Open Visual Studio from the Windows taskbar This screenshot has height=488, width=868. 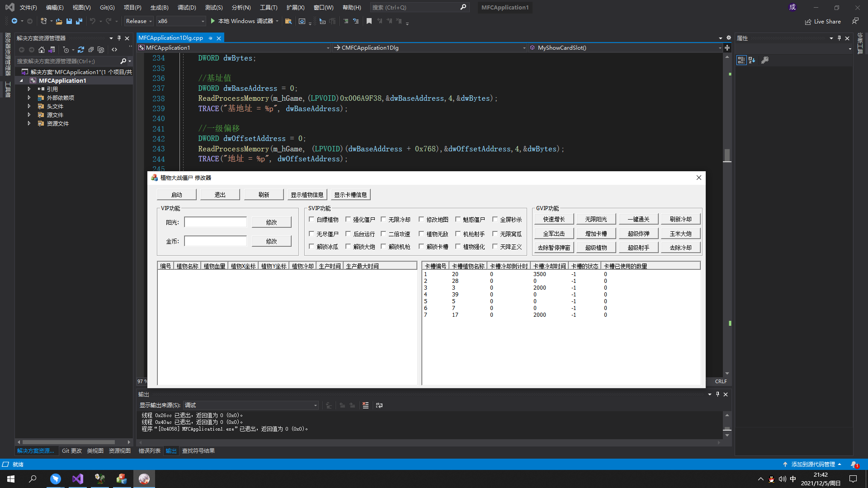(x=77, y=479)
